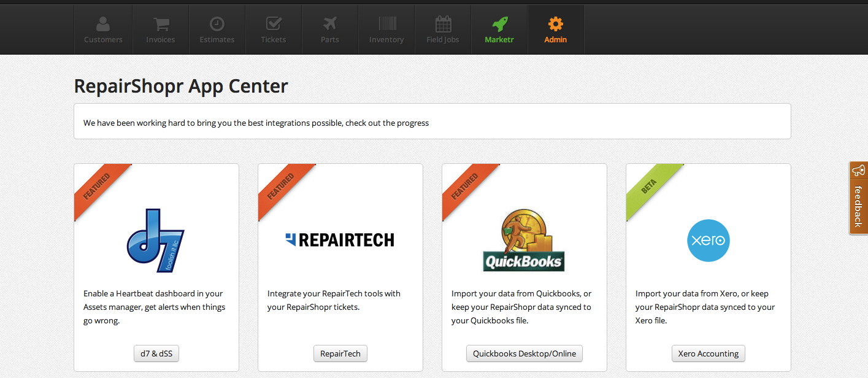
Task: Click the orange Admin label
Action: coord(556,40)
